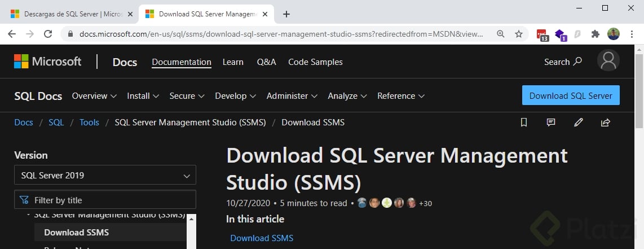The image size is (644, 249).
Task: Open the Extensions puzzle piece menu
Action: [595, 34]
